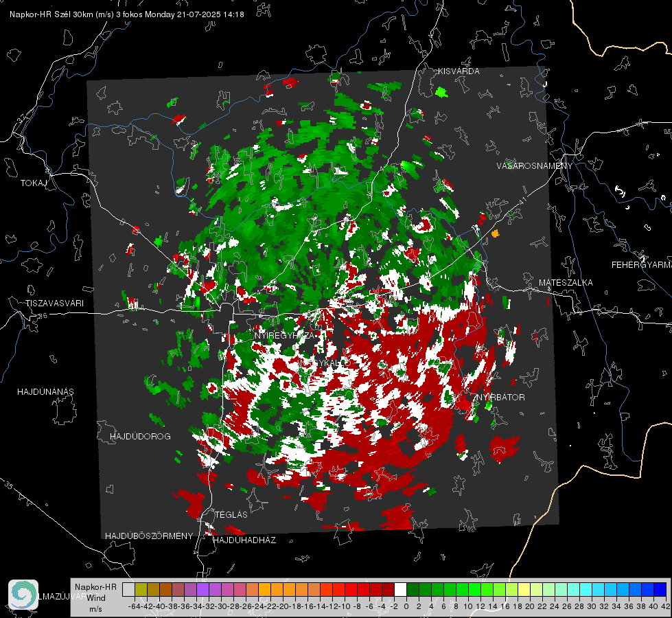This screenshot has width=672, height=618.
Task: Click the NYÍREGYHÁZA city label
Action: pos(285,336)
